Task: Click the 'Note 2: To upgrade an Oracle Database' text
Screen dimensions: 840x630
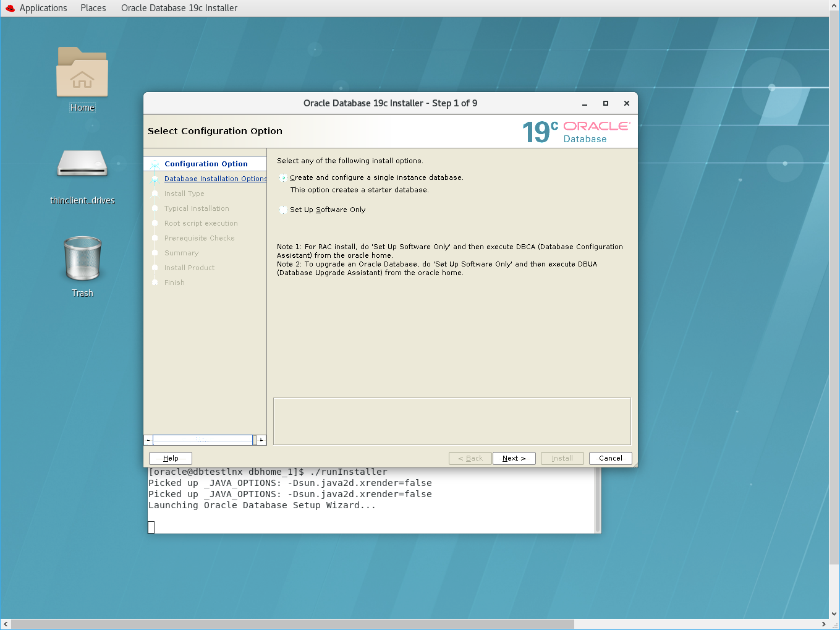Action: [437, 268]
